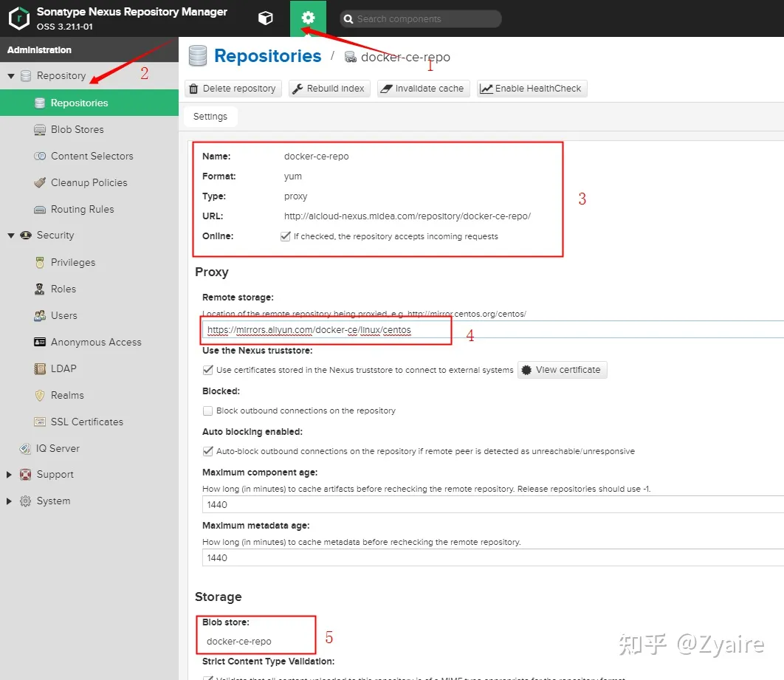
Task: Open Cleanup Policies entry
Action: tap(89, 182)
